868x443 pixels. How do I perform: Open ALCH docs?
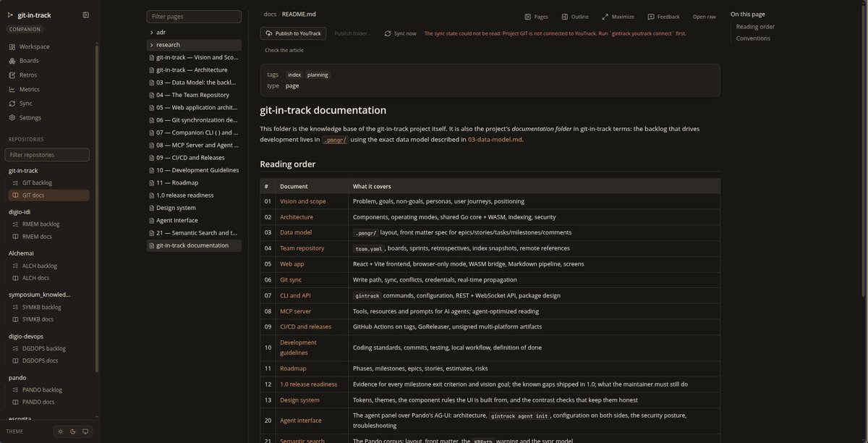tap(49, 278)
